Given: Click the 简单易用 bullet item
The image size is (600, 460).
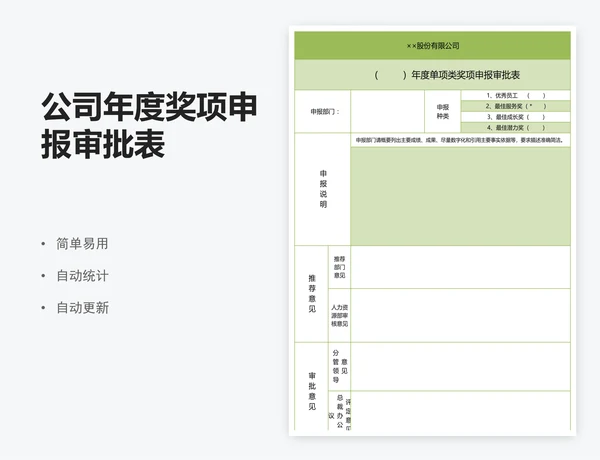Looking at the screenshot, I should [x=82, y=243].
